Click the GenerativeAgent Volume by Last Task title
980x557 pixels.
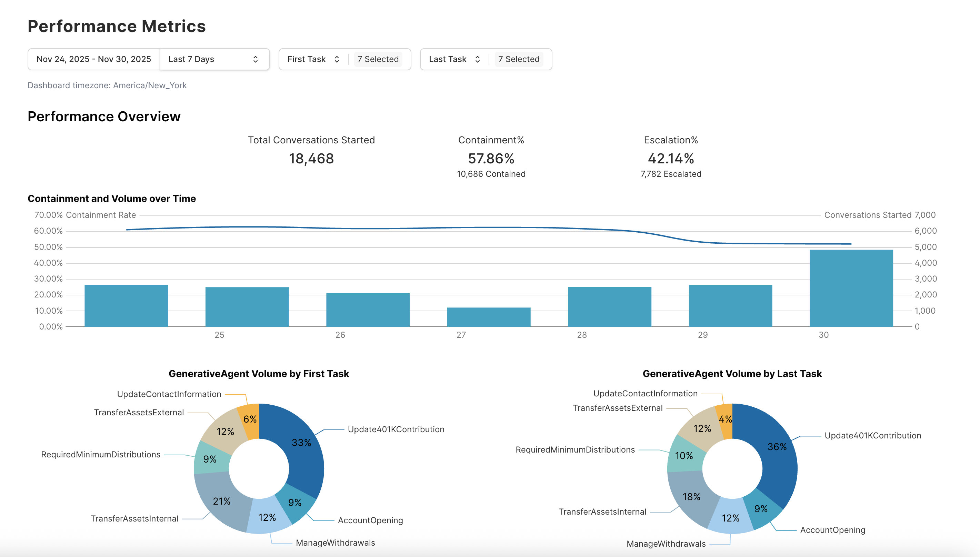732,374
